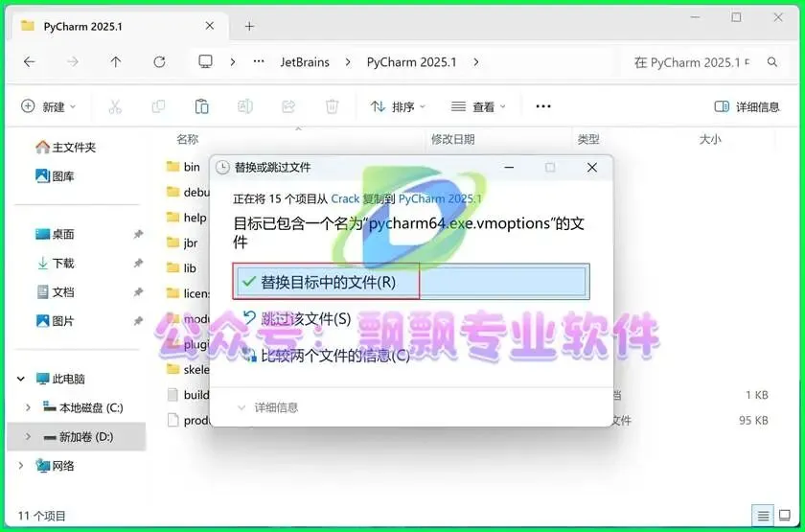The image size is (805, 532).
Task: Refresh the PyCharm 2025.1 folder
Action: pyautogui.click(x=160, y=62)
